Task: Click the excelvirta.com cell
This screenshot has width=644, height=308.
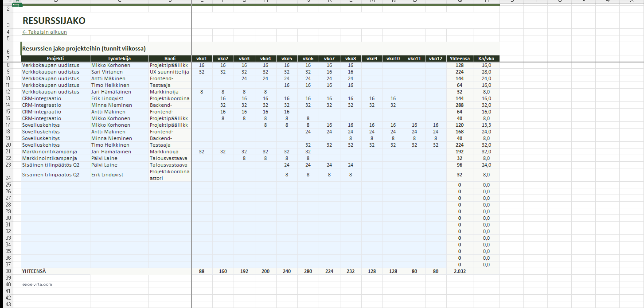Action: click(37, 285)
